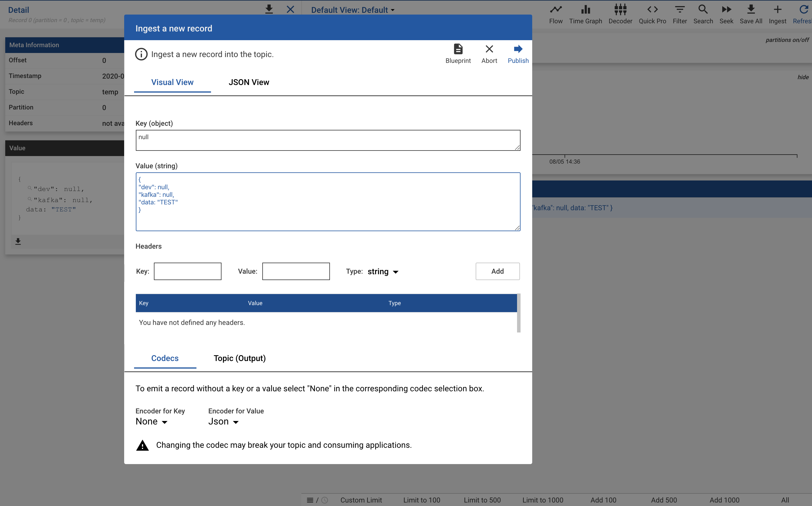This screenshot has height=506, width=812.
Task: Toggle partitions on/off
Action: 787,40
